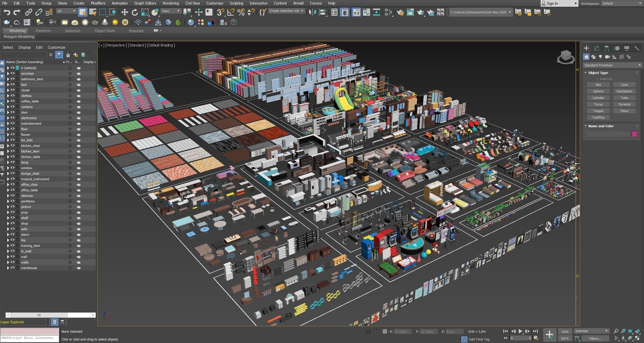Open the Rendering menu
Screen dimensions: 644x343
[171, 3]
